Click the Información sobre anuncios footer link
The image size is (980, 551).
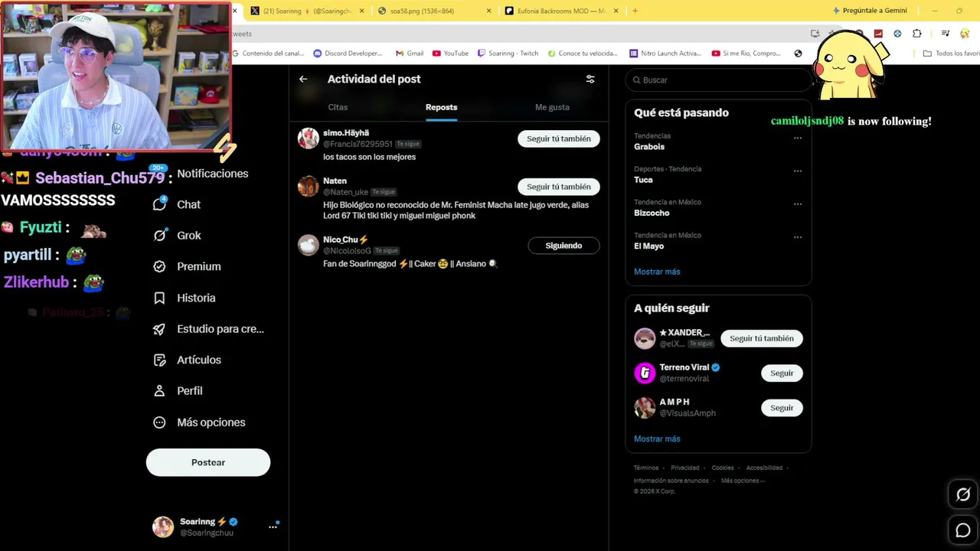click(x=671, y=481)
